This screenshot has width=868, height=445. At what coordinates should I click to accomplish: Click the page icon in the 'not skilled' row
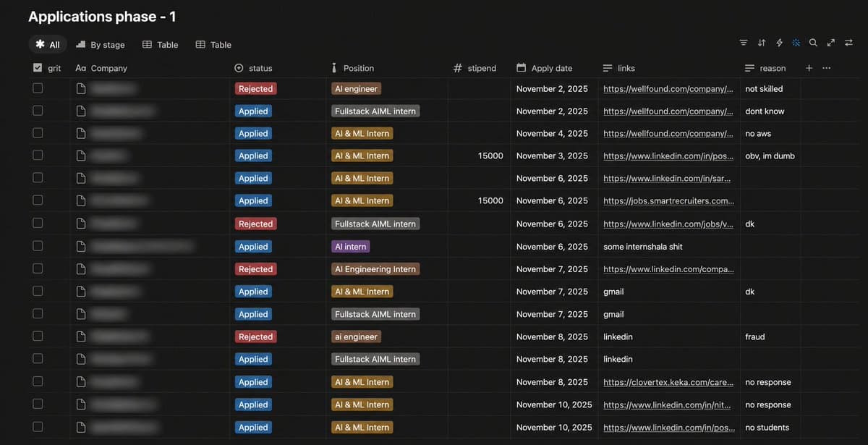81,89
